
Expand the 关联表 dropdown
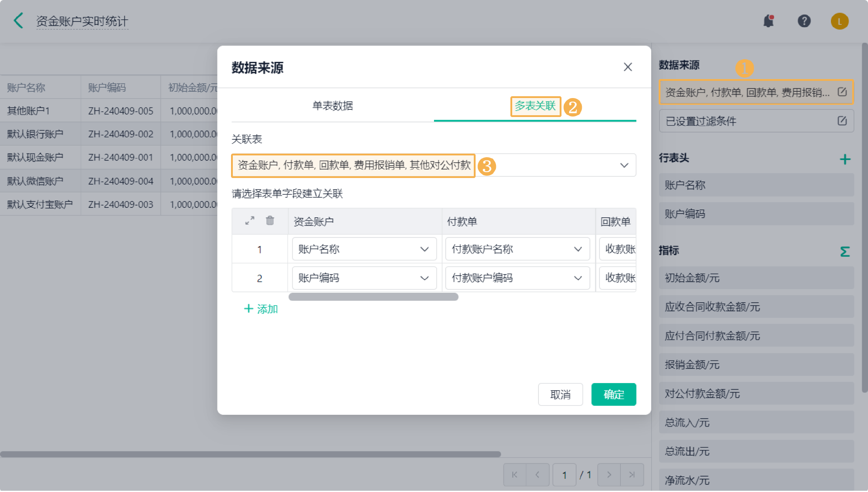tap(624, 165)
